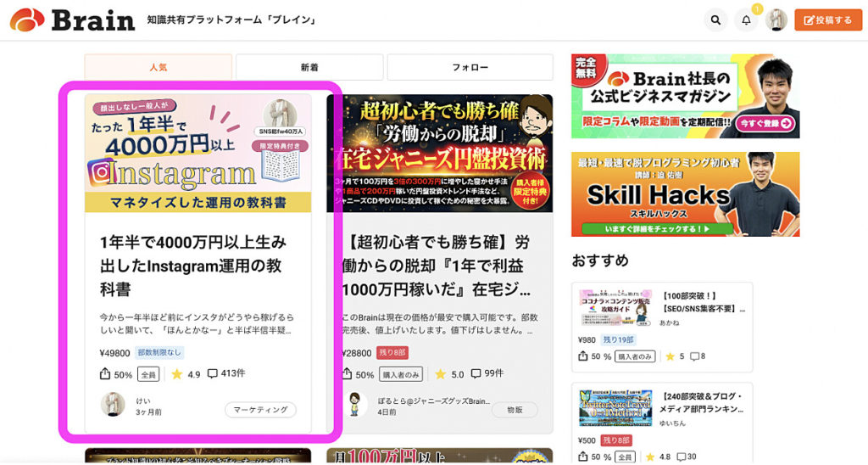Open author avatar of けい
Screen dimensions: 868x465
113,405
